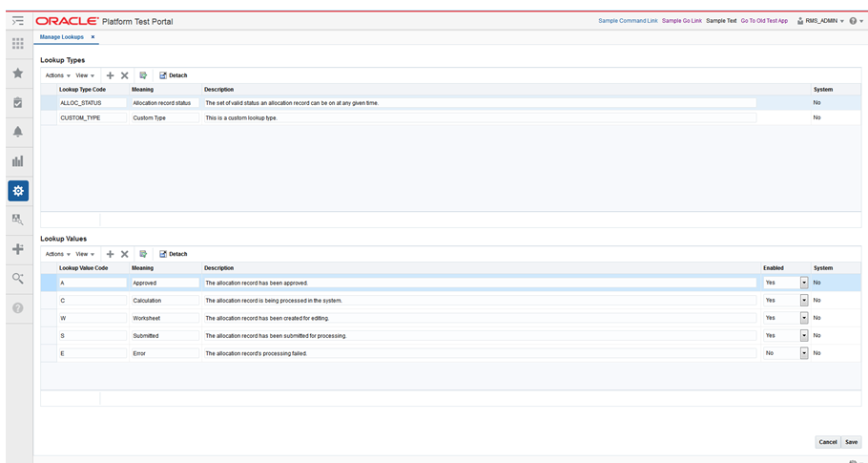Viewport: 868px width, 463px height.
Task: Edit the 'processing failed' description field
Action: click(x=480, y=353)
